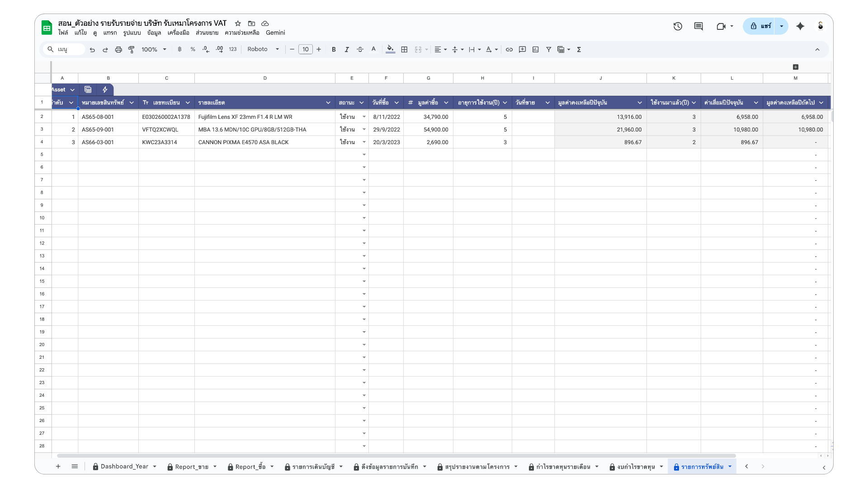Open วันที่ขาย column header dropdown
The image size is (868, 488).
547,103
